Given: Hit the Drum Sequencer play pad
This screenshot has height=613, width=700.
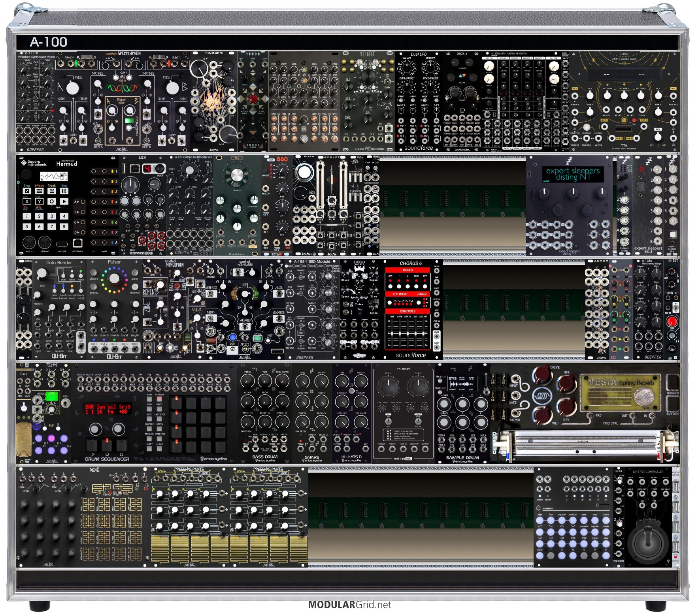Looking at the screenshot, I should [x=92, y=445].
